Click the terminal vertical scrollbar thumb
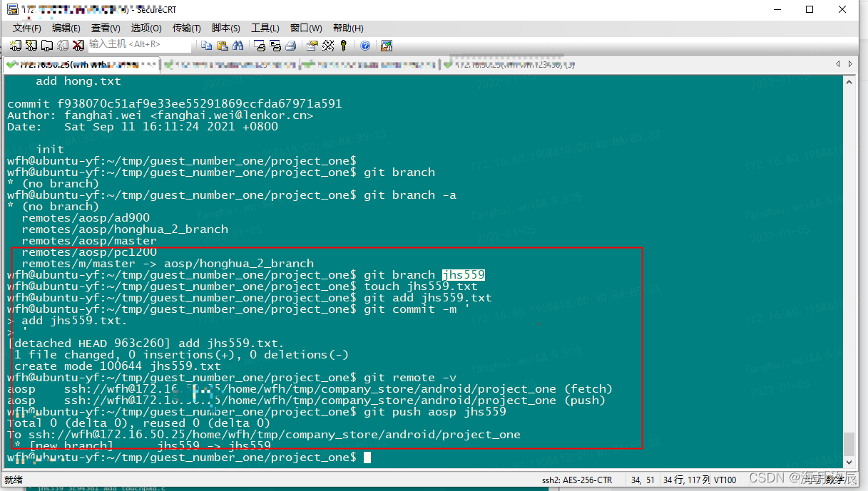Image resolution: width=868 pixels, height=491 pixels. 848,443
